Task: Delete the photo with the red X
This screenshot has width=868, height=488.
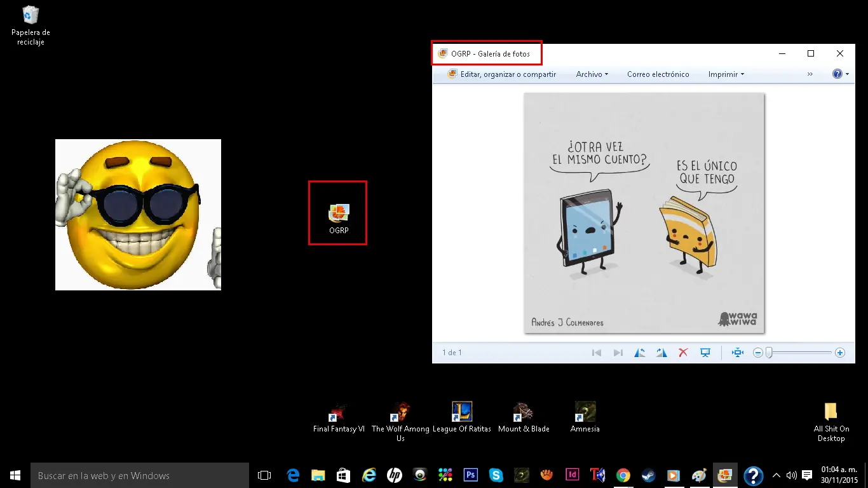Action: [683, 353]
